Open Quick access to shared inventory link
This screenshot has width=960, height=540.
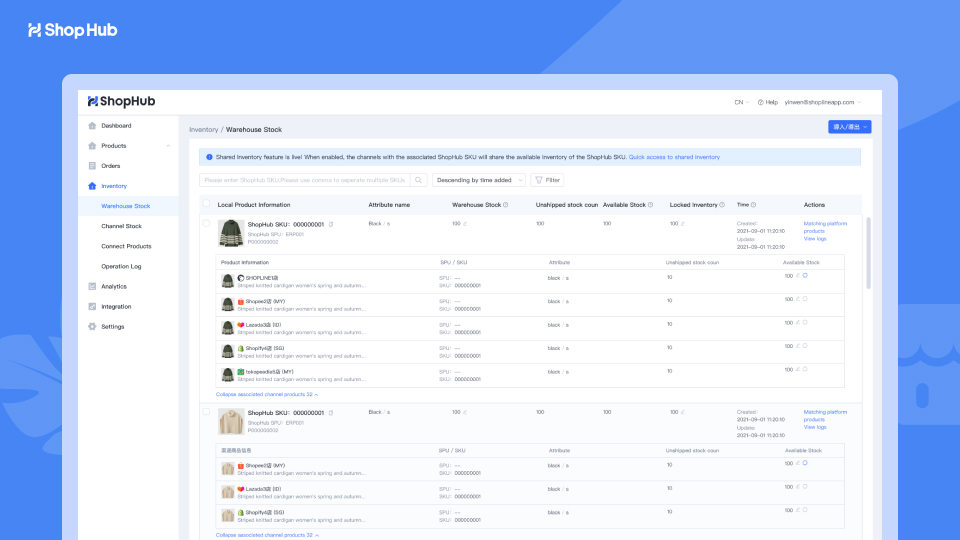tap(674, 157)
